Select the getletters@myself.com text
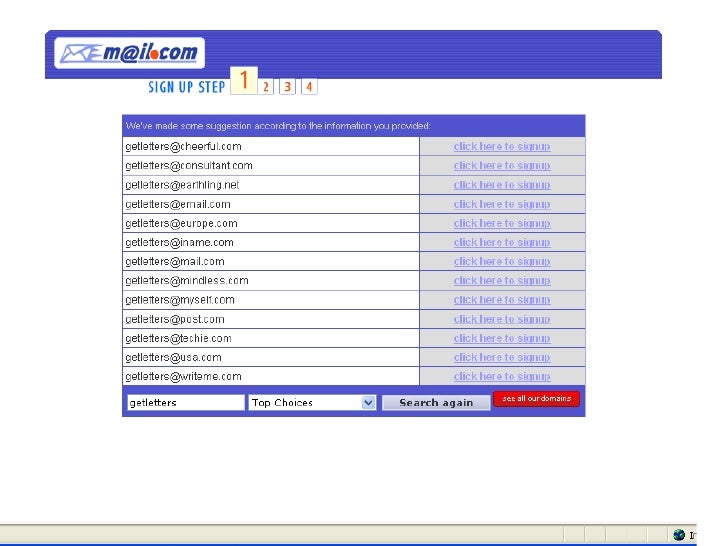The image size is (728, 546). tap(180, 300)
